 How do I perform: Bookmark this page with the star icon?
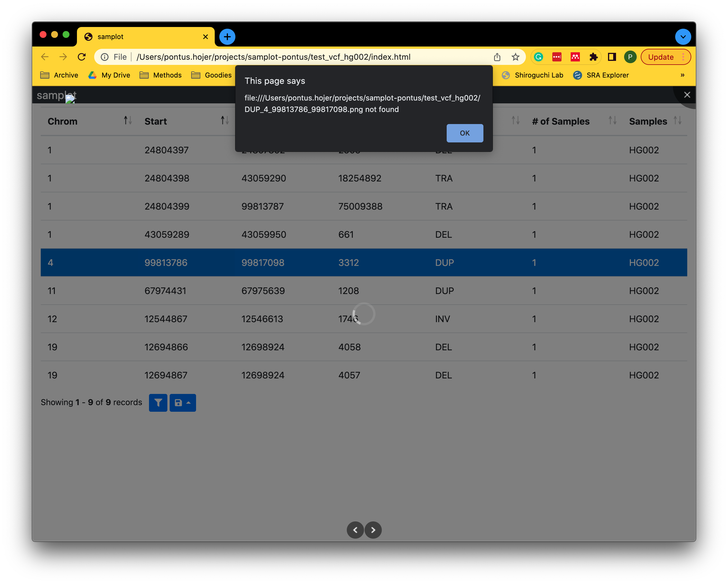(x=515, y=57)
